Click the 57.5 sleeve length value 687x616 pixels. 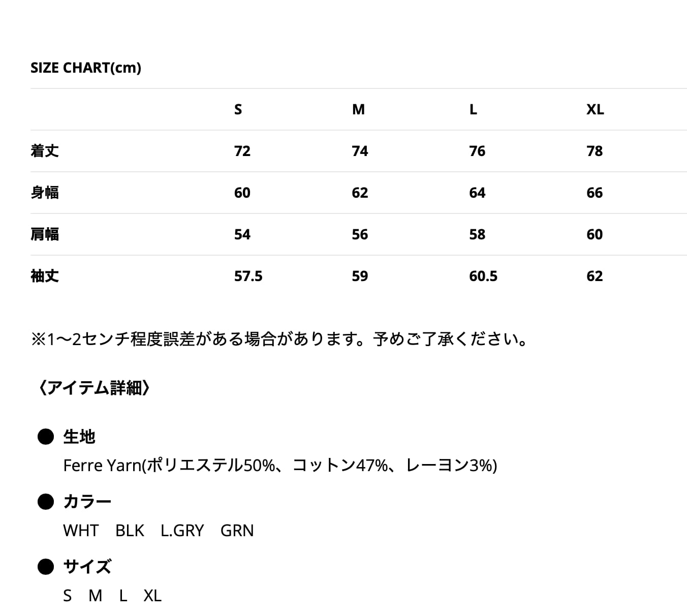click(248, 276)
